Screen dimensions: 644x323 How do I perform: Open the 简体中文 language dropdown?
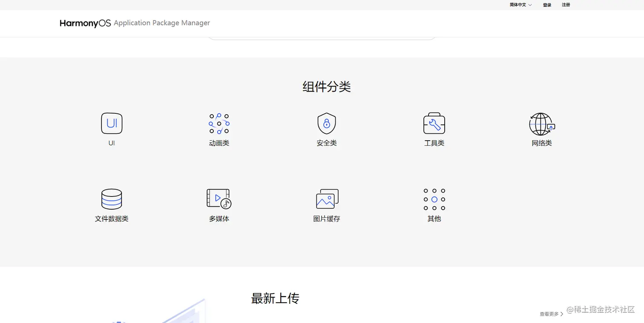[x=520, y=5]
